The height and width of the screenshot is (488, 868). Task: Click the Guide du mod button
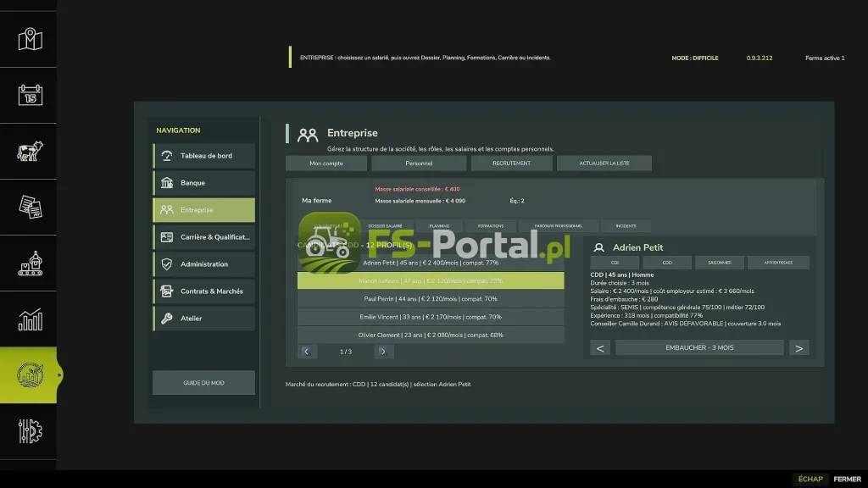click(x=203, y=383)
